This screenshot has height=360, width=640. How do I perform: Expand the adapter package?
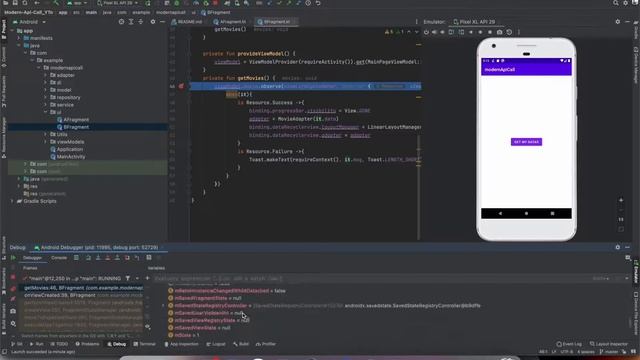pyautogui.click(x=45, y=75)
